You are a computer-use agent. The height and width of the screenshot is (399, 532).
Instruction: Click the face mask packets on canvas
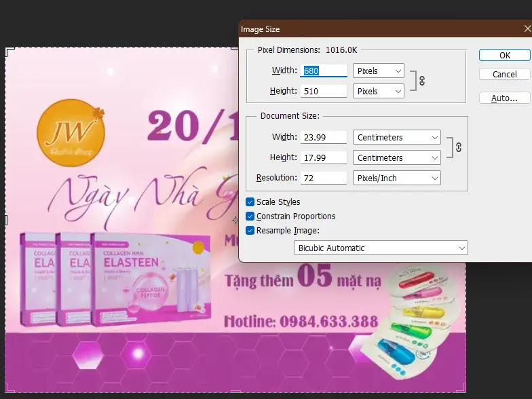coord(409,322)
